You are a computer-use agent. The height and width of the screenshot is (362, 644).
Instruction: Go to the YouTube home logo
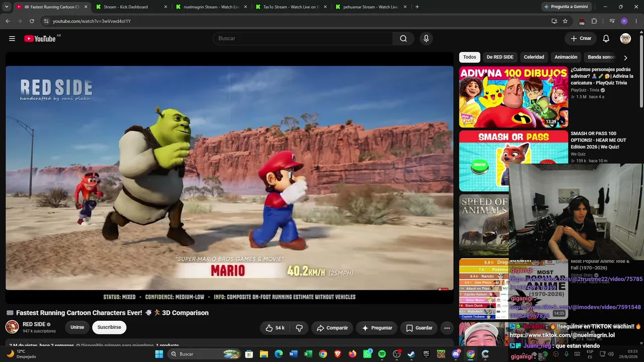pyautogui.click(x=40, y=39)
